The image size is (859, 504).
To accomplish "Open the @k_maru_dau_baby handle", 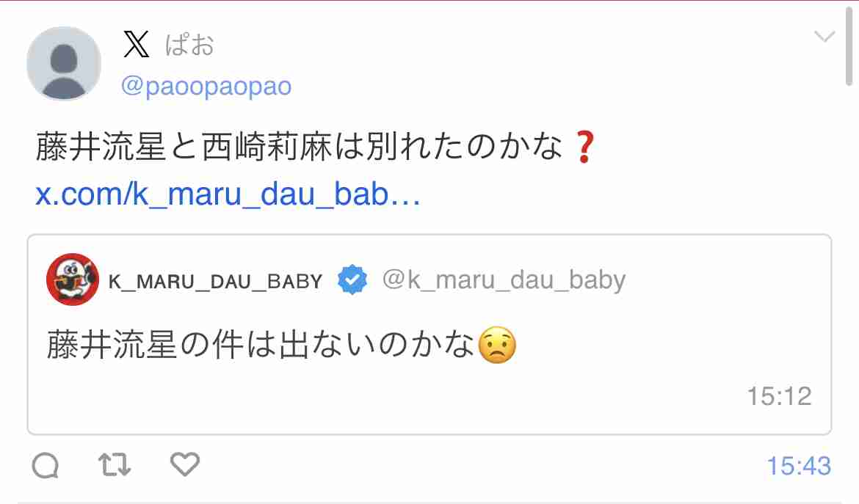I will (x=504, y=280).
